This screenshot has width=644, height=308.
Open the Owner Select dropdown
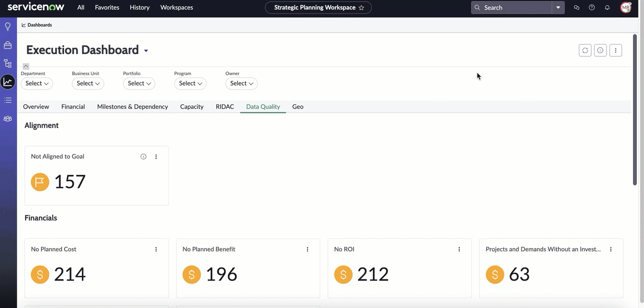pyautogui.click(x=242, y=83)
